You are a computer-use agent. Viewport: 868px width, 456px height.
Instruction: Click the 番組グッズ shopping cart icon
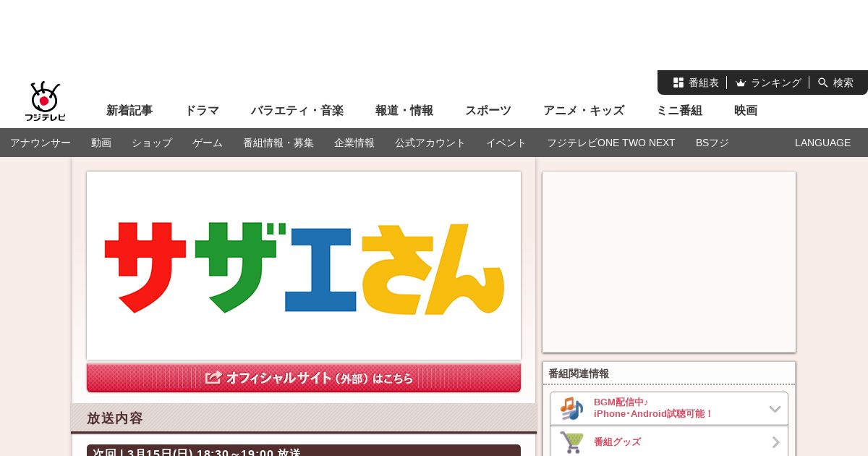pos(571,442)
